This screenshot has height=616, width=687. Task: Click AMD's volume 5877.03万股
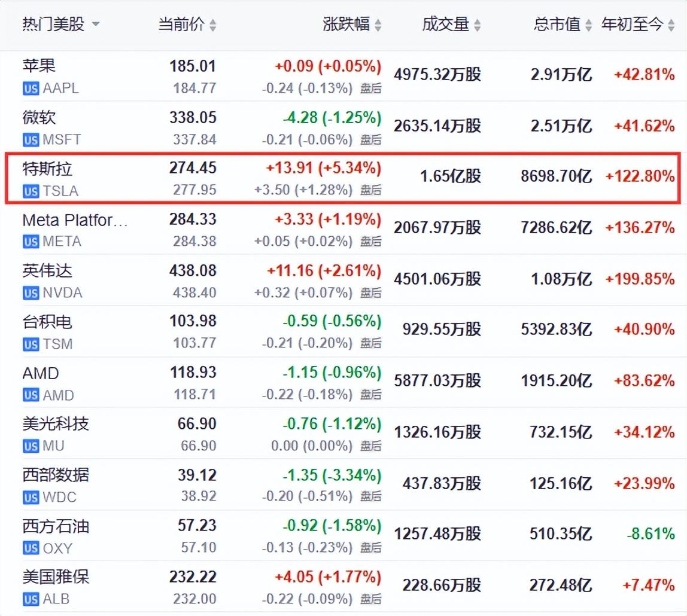click(437, 381)
